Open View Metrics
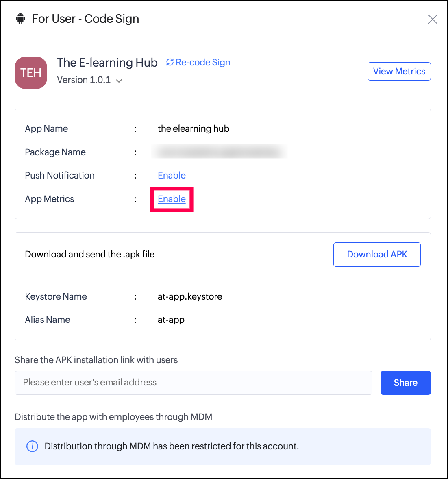This screenshot has height=479, width=448. [x=399, y=71]
